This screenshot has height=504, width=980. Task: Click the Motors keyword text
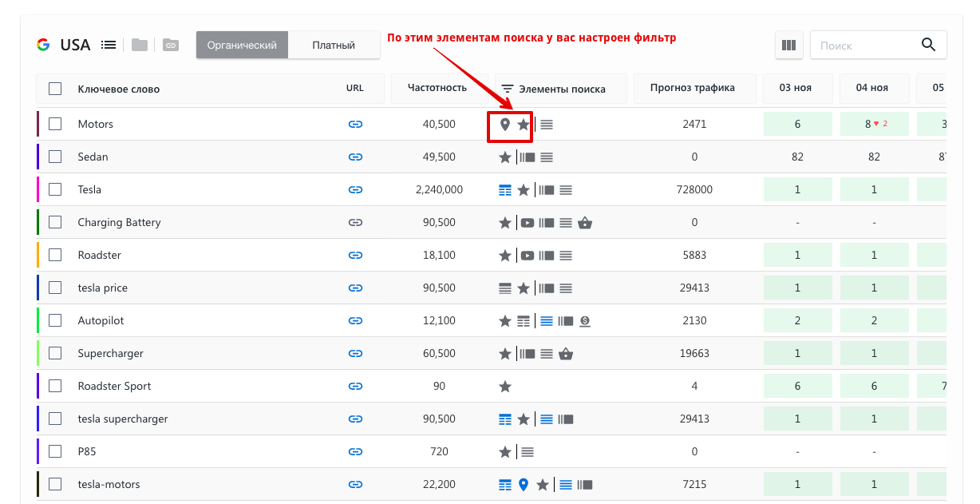click(x=96, y=124)
